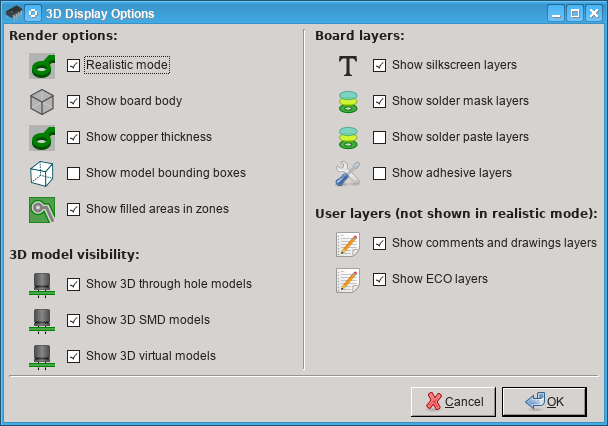Toggle Show board body checkbox
The width and height of the screenshot is (608, 426).
73,101
